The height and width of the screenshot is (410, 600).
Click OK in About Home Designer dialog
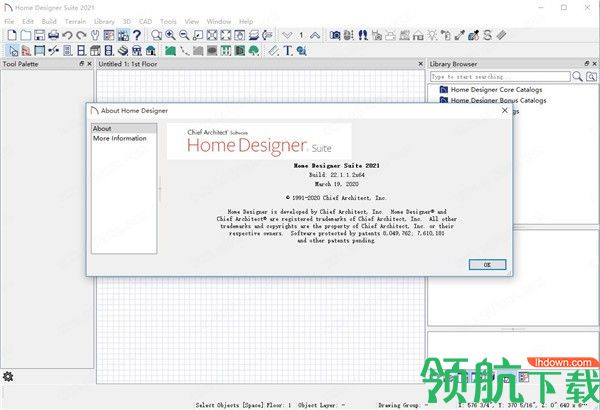point(487,265)
